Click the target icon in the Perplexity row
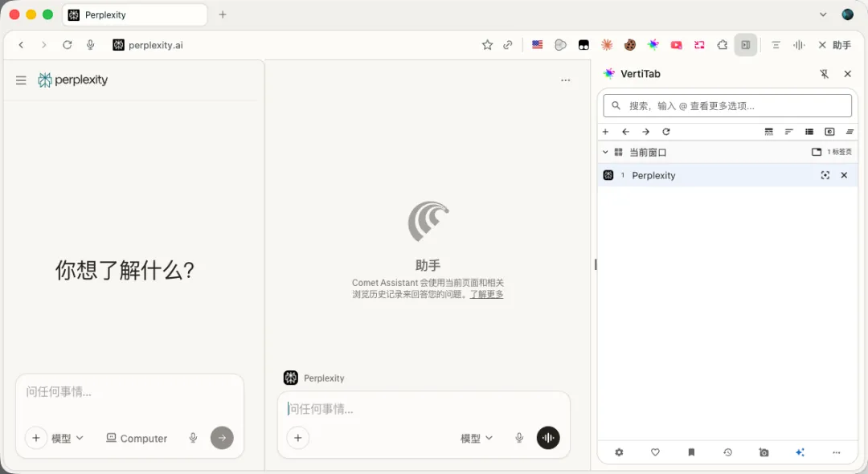The height and width of the screenshot is (474, 868). pyautogui.click(x=825, y=175)
